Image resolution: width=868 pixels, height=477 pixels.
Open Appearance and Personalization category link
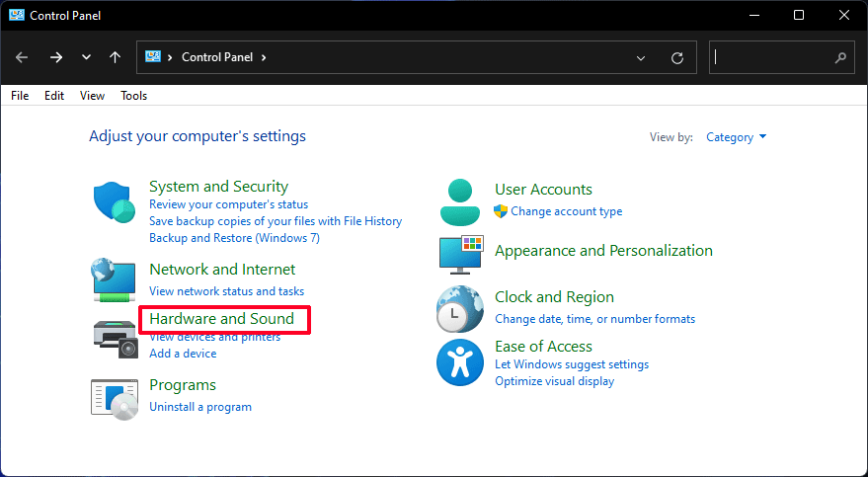click(604, 251)
